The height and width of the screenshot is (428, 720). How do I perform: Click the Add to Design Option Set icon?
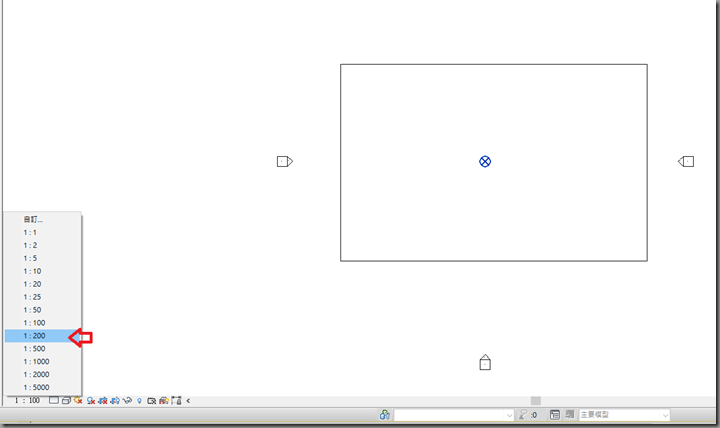click(x=570, y=415)
